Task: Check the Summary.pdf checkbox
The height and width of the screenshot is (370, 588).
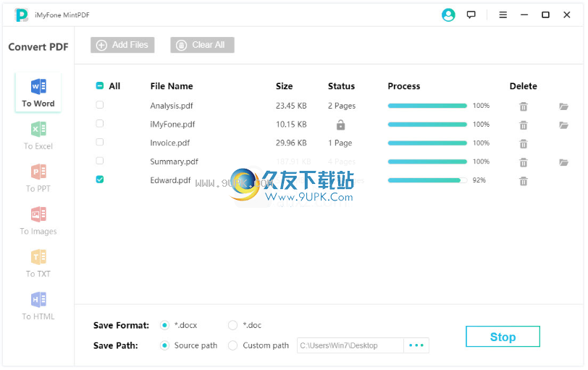Action: (100, 161)
